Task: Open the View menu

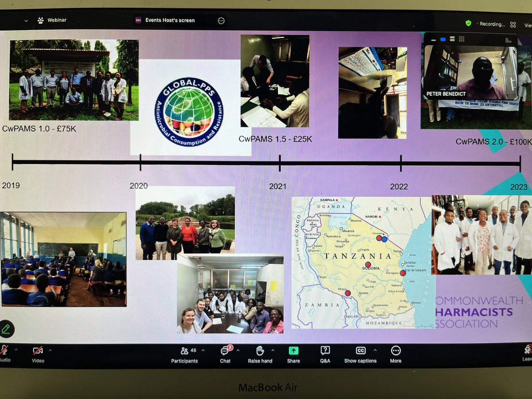Action: 528,24
